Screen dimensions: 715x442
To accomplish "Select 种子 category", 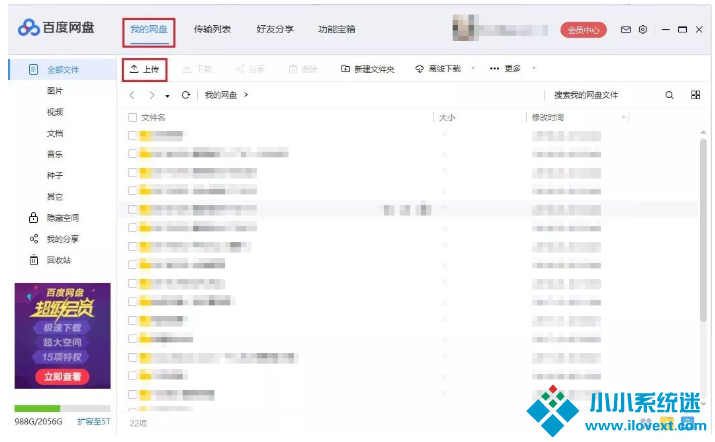I will click(x=55, y=176).
